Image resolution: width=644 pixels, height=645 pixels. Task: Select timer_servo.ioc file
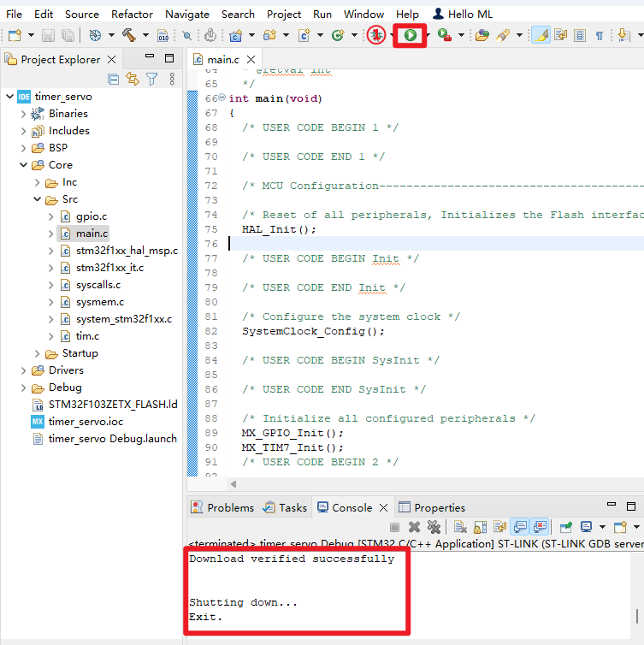(86, 422)
